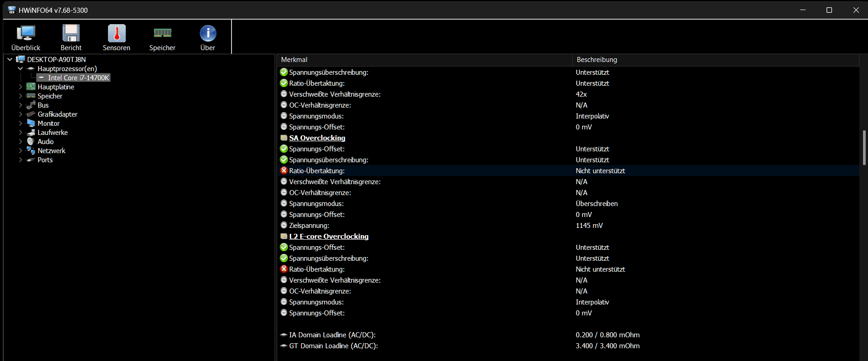Select the 42x ratio limit value
The image size is (868, 361).
pos(581,94)
